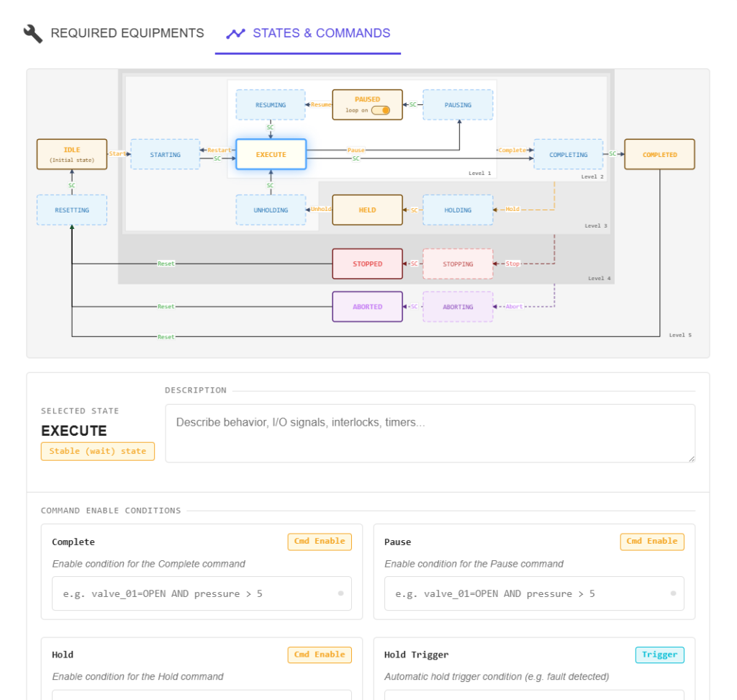Click the Trigger badge on Hold Trigger
This screenshot has width=737, height=700.
pyautogui.click(x=659, y=655)
